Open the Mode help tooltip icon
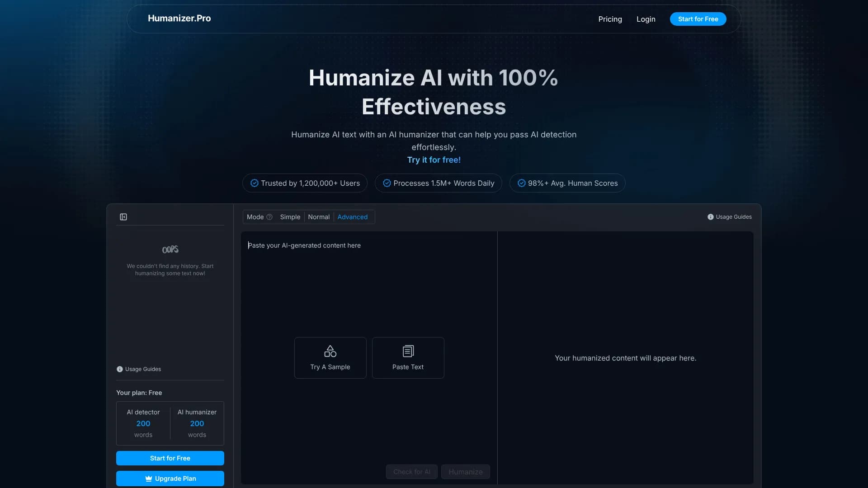 [269, 217]
